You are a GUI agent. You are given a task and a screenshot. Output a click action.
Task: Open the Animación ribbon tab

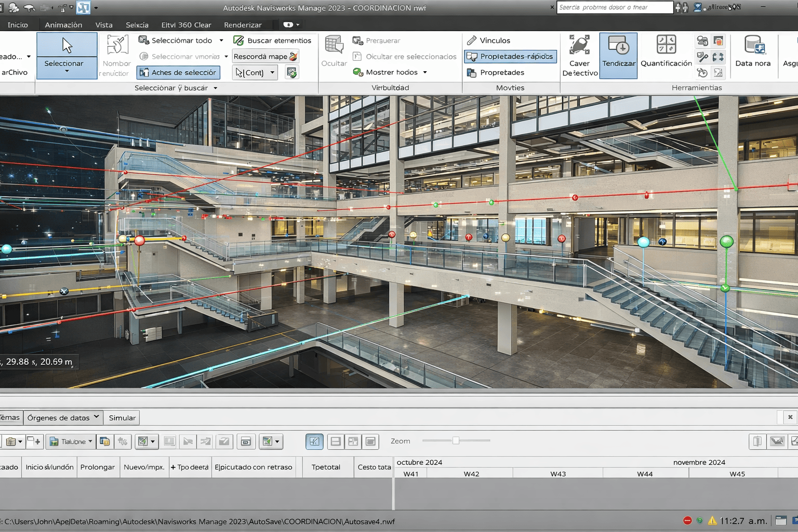[63, 25]
